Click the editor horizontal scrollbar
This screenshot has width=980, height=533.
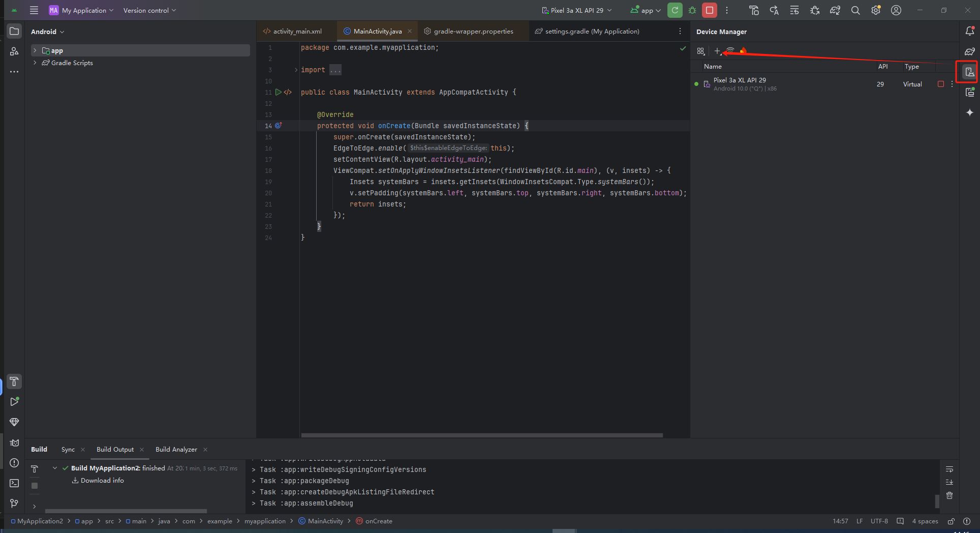482,435
